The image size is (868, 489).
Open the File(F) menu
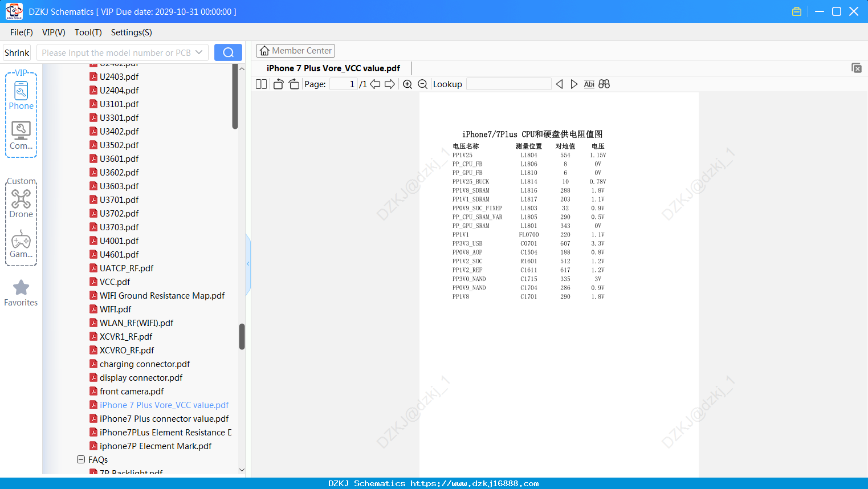(22, 32)
